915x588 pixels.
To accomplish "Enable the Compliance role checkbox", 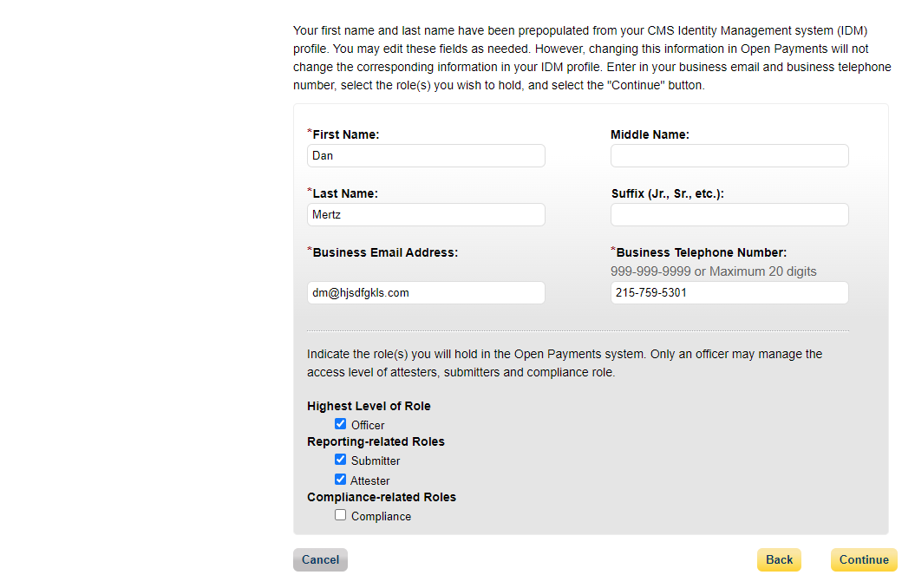I will (341, 515).
